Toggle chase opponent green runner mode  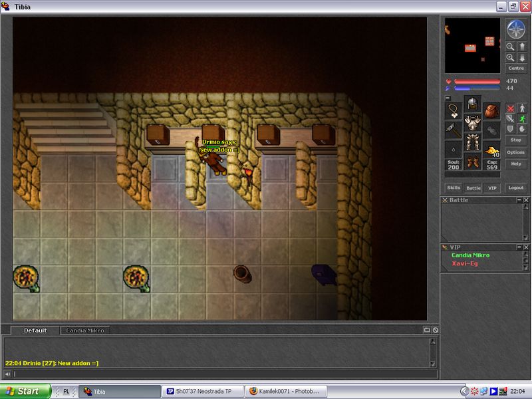point(522,118)
